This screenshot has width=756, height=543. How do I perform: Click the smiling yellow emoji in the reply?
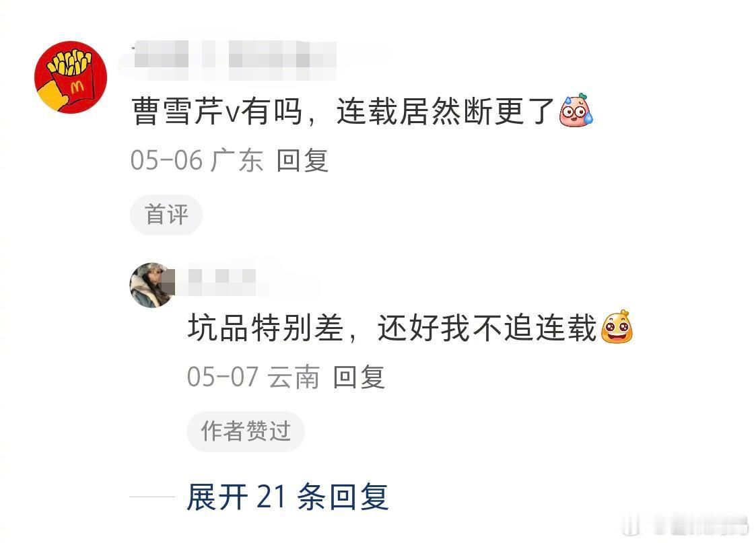(617, 326)
